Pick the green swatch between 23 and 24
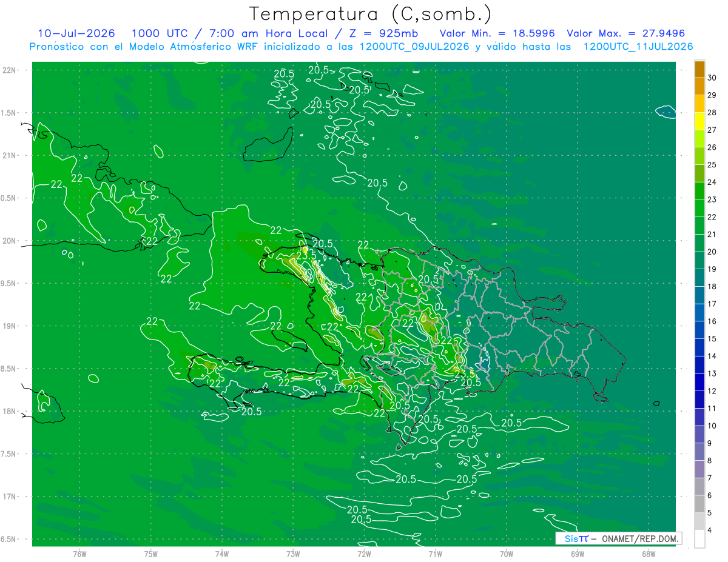728x562 pixels. [x=699, y=191]
